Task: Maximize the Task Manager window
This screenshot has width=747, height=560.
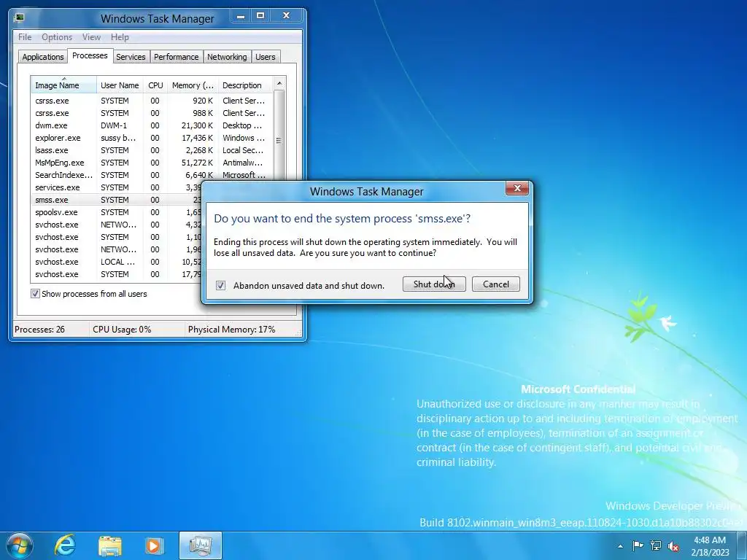Action: pos(260,16)
